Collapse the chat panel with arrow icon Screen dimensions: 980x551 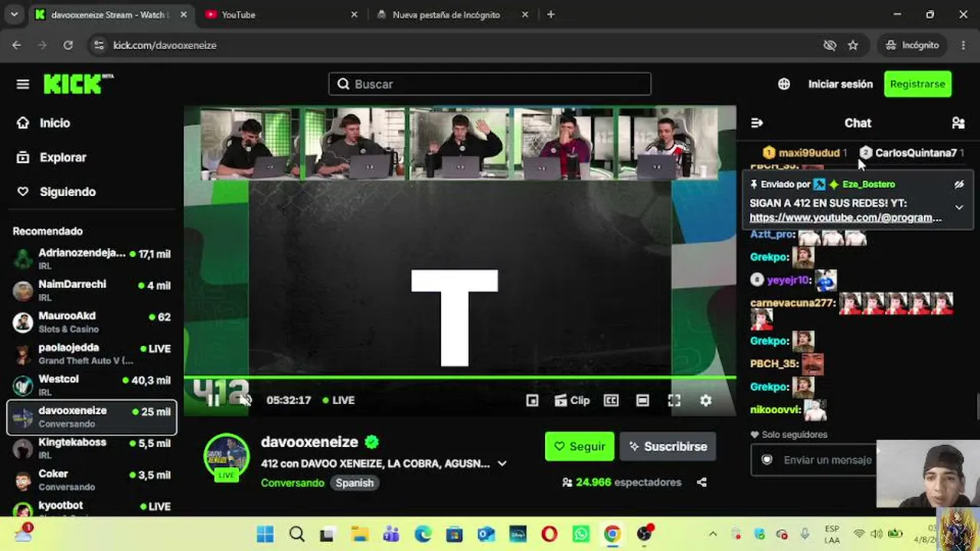point(757,122)
